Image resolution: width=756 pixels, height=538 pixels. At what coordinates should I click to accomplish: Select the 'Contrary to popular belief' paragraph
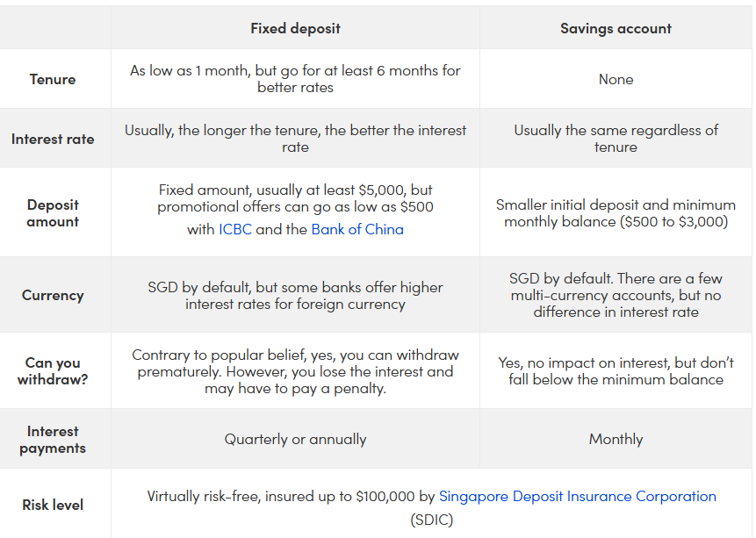coord(295,371)
